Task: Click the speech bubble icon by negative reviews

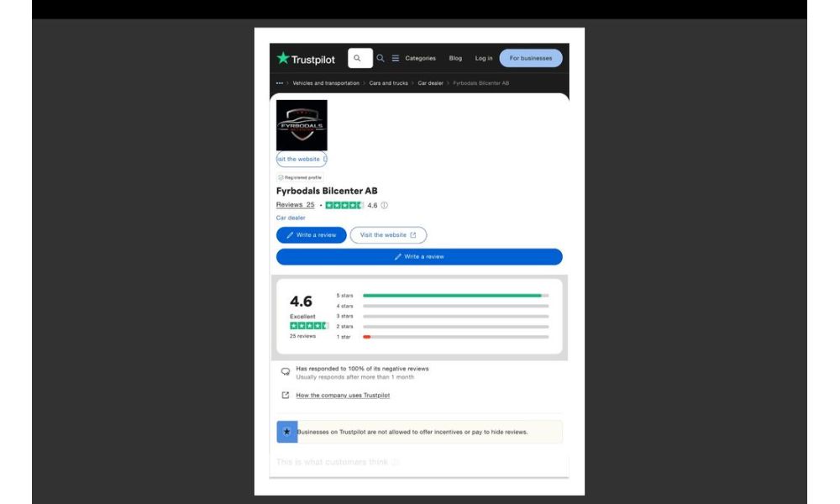Action: 286,371
